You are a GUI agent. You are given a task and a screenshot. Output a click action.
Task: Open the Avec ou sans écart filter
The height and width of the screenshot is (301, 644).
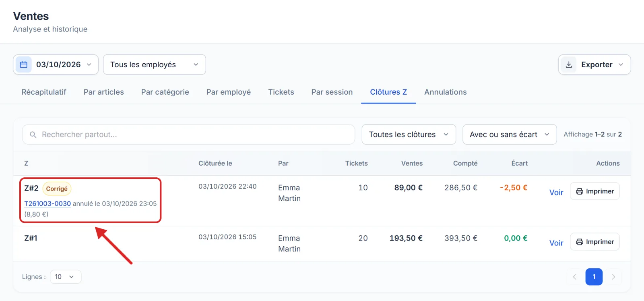tap(510, 135)
